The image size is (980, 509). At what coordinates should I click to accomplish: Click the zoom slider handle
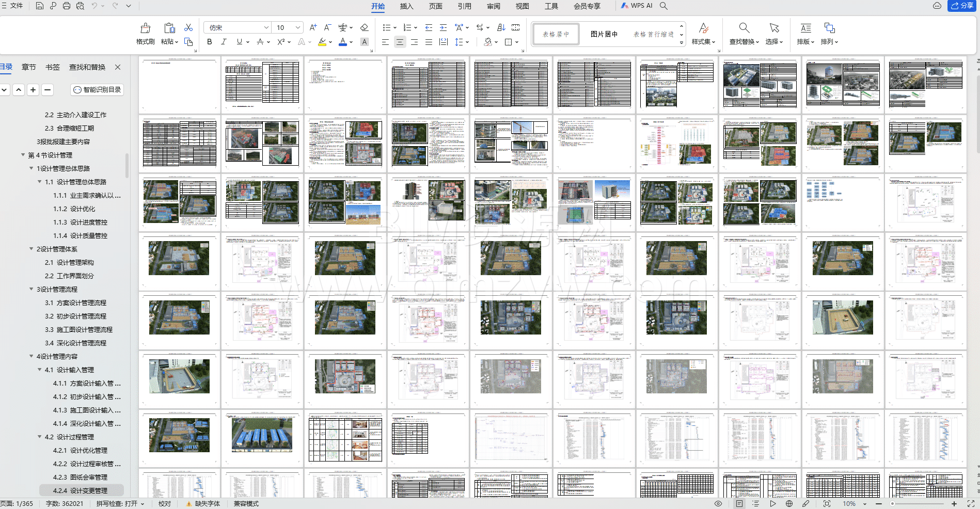892,504
